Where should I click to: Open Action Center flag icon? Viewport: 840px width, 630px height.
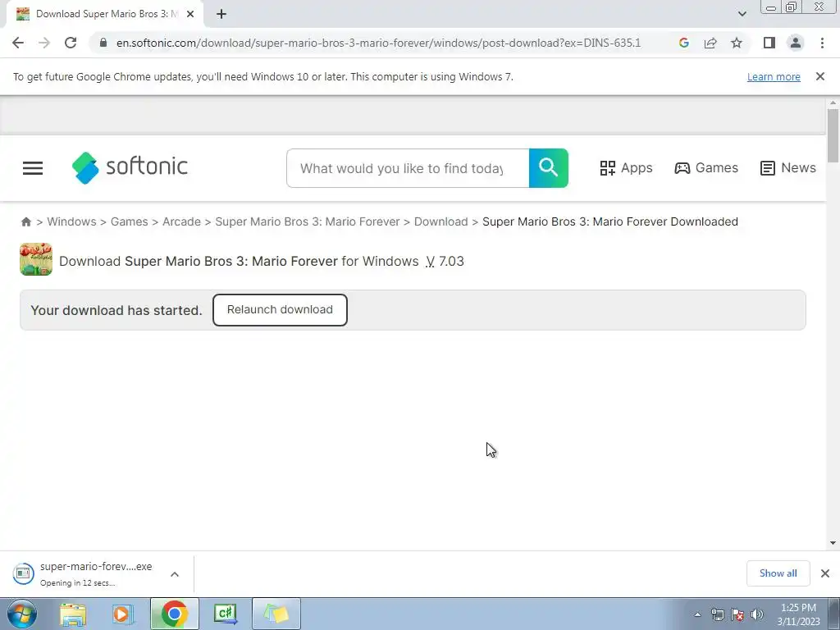pos(737,614)
